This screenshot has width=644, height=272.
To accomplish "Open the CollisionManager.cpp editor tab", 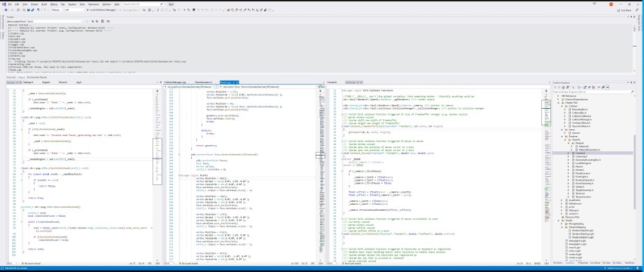I will 175,82.
